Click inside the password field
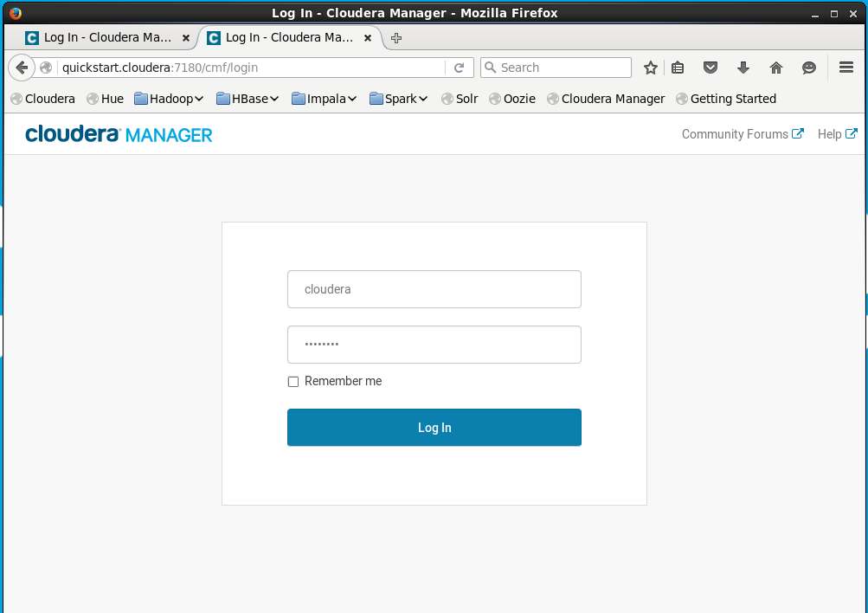 (434, 344)
